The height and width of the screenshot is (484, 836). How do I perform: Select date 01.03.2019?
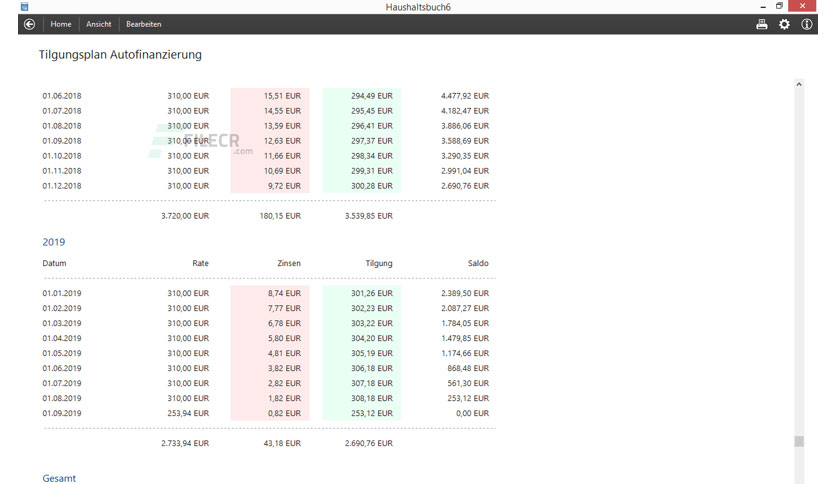point(62,323)
